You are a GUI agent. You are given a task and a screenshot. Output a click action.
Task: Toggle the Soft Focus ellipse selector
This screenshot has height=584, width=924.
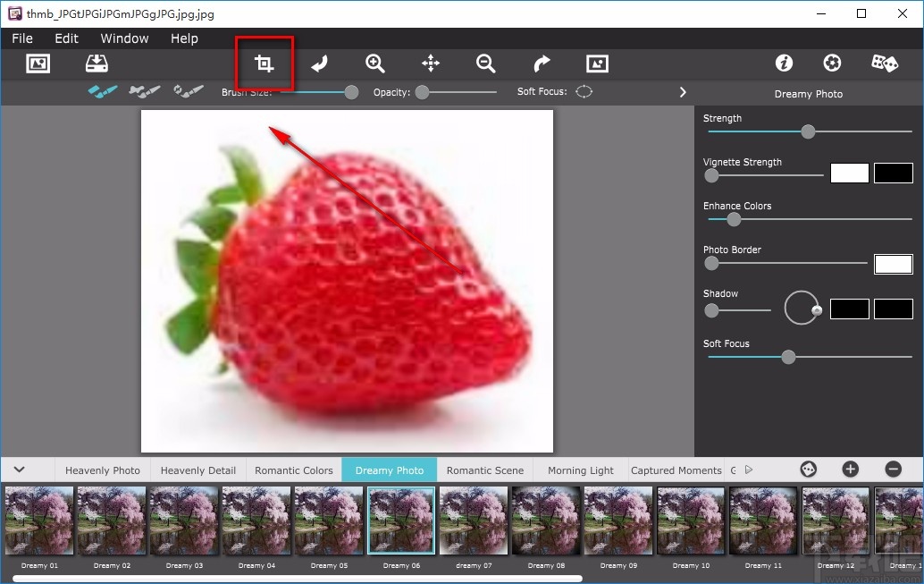pos(584,92)
